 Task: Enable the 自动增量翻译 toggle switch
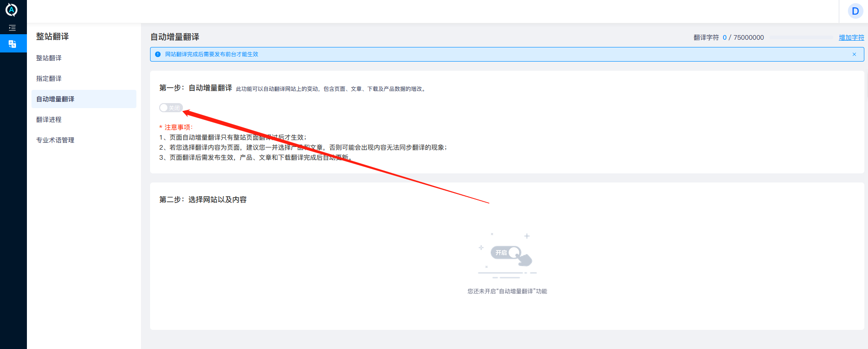[x=171, y=108]
